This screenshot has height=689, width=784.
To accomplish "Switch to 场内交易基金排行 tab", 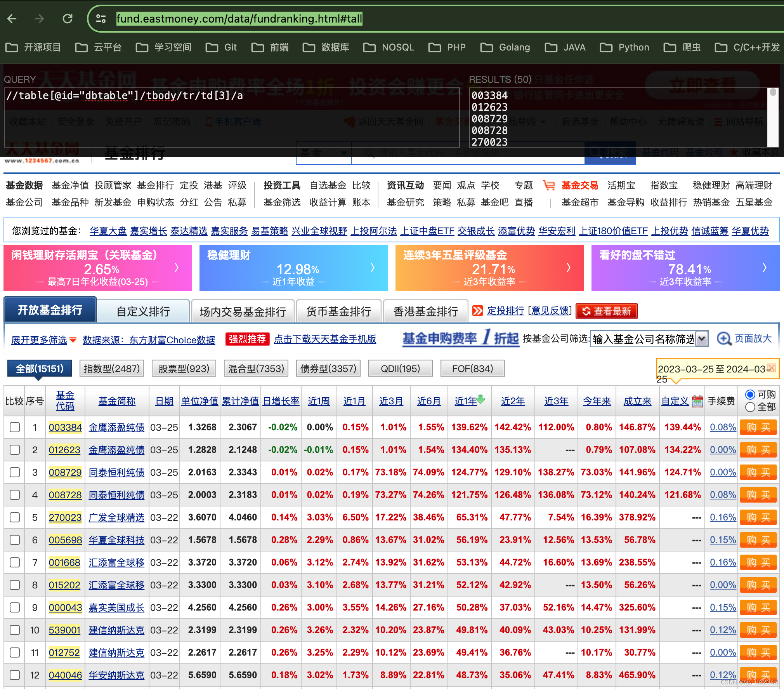I will click(243, 311).
